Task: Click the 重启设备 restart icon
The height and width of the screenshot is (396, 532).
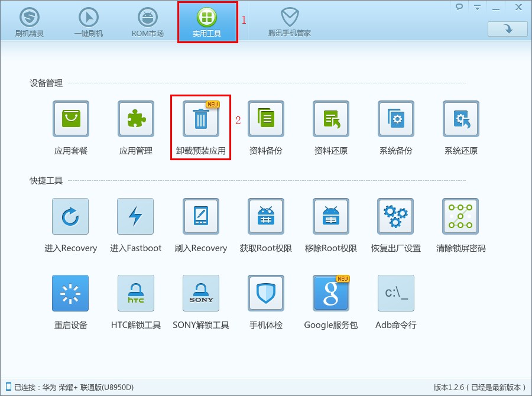Action: click(70, 293)
